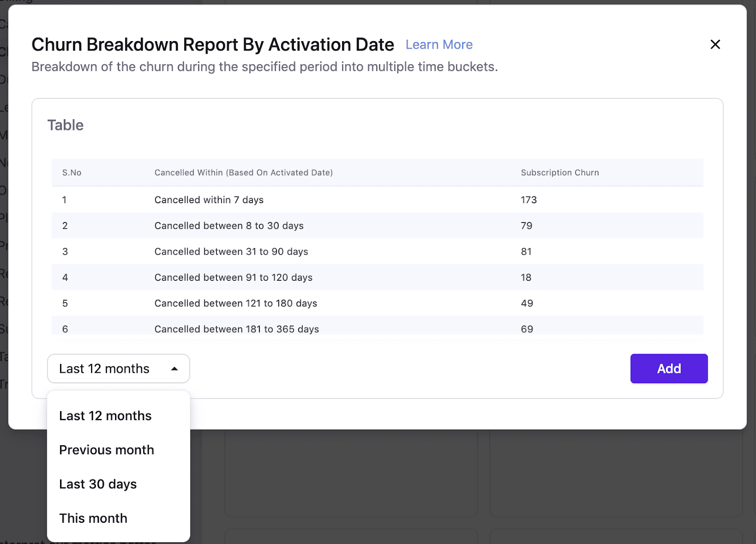The image size is (756, 544).
Task: Select the Cancelled between 91 to 120 days row
Action: point(233,277)
